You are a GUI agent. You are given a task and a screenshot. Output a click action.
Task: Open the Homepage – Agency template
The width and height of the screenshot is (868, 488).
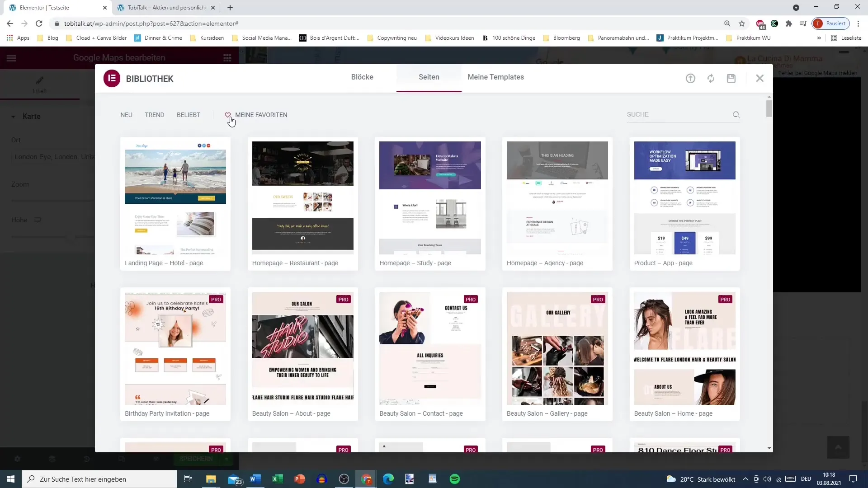[557, 203]
